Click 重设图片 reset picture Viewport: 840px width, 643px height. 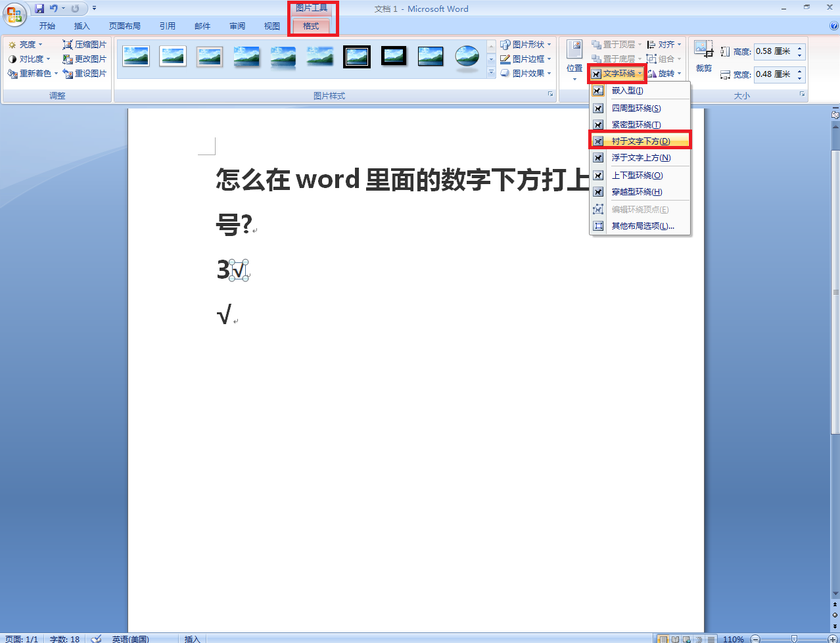[x=85, y=74]
